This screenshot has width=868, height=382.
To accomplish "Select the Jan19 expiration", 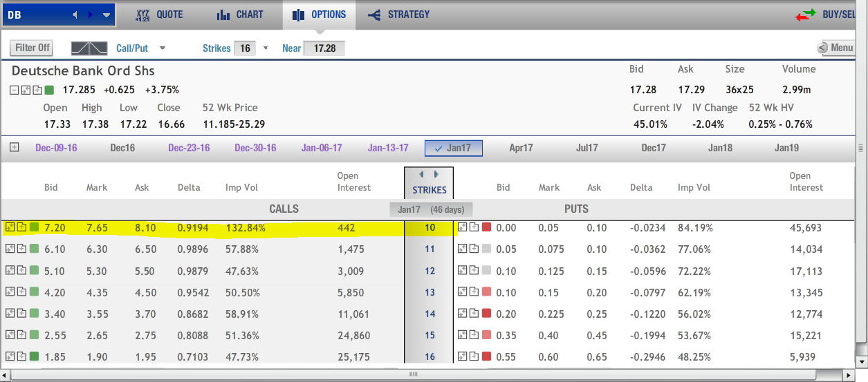I will tap(786, 148).
